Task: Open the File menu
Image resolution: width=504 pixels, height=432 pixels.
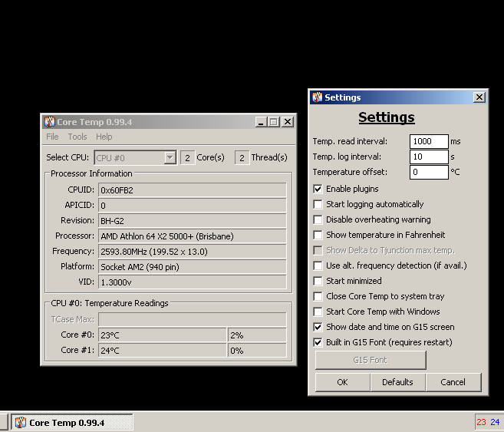Action: click(x=52, y=137)
